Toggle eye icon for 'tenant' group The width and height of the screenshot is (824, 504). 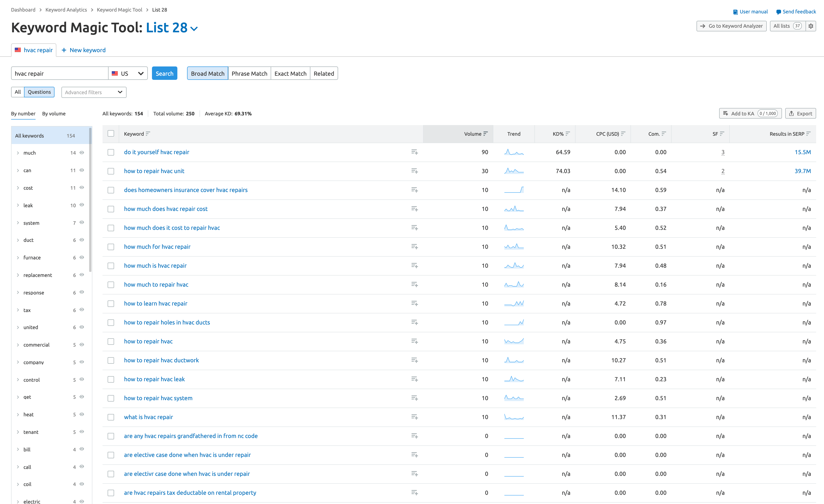pyautogui.click(x=82, y=432)
